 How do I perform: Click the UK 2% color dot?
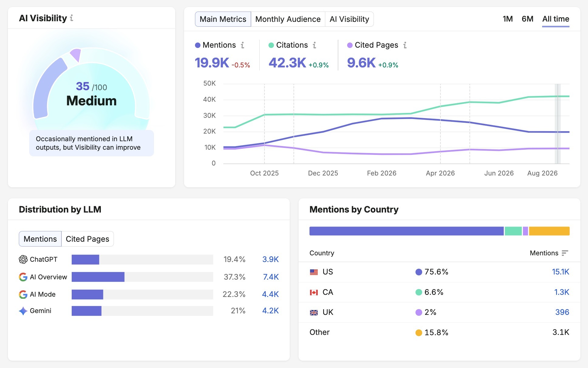point(419,312)
